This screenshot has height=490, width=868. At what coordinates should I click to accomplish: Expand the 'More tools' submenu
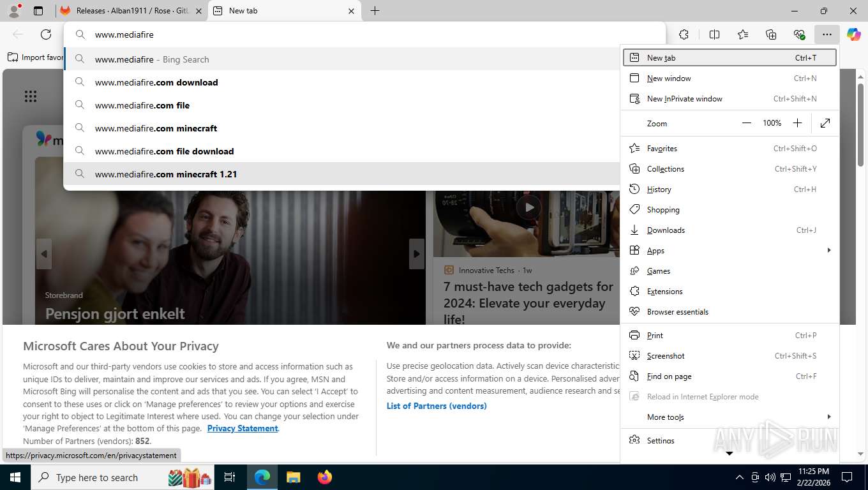[x=730, y=417]
